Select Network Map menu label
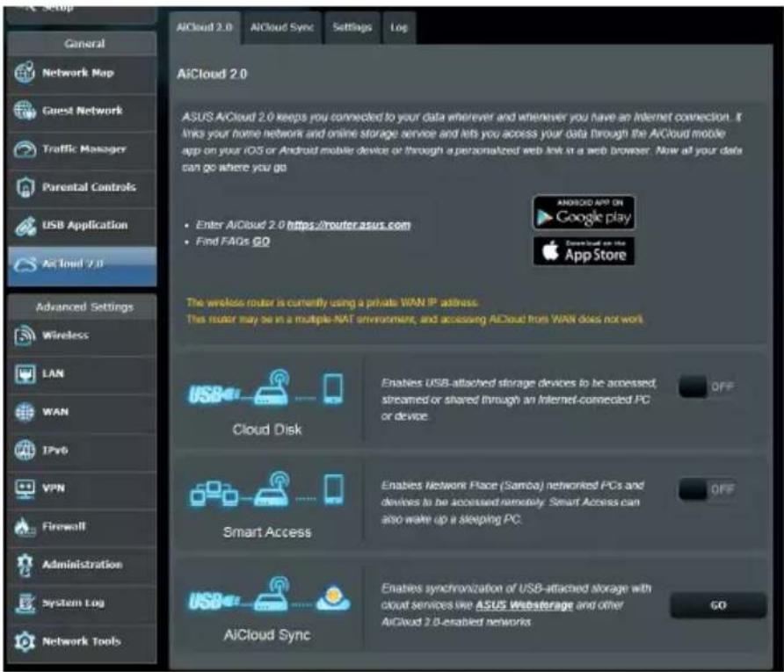Image resolution: width=784 pixels, height=672 pixels. [78, 73]
